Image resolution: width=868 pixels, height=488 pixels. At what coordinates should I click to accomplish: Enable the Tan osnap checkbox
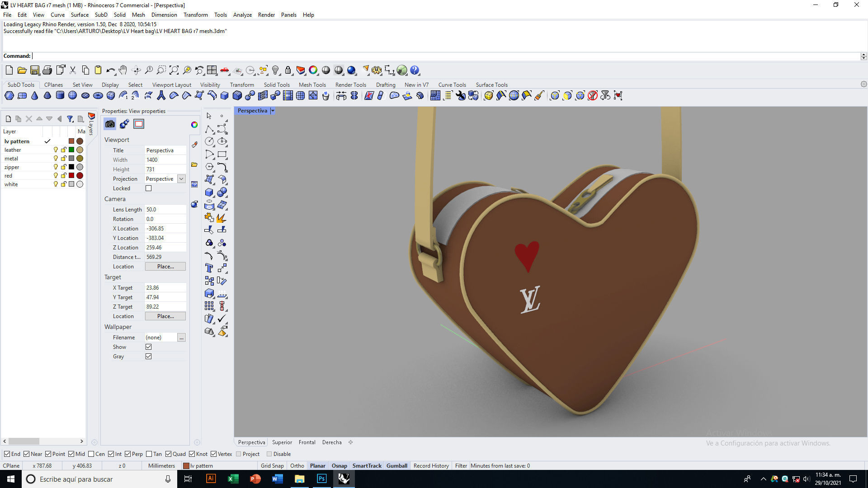(149, 454)
